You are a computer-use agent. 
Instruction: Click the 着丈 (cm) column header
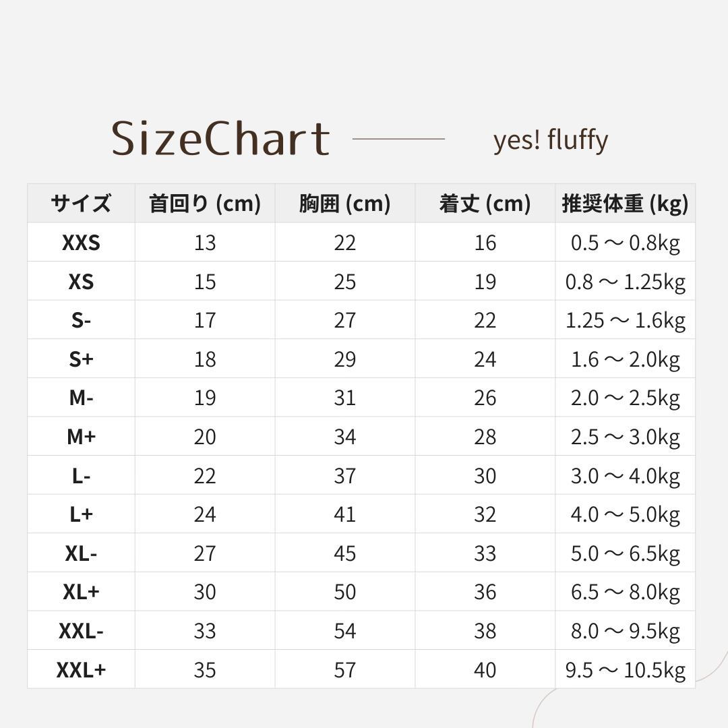(485, 204)
